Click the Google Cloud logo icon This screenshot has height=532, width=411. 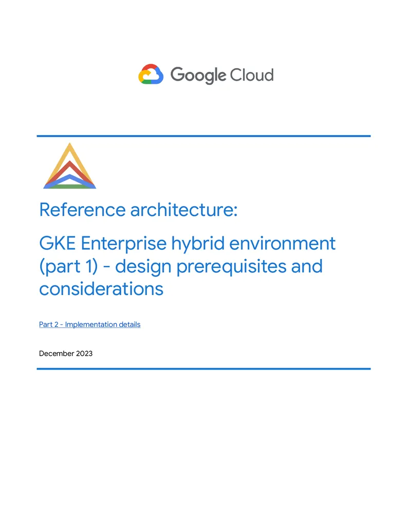point(151,74)
